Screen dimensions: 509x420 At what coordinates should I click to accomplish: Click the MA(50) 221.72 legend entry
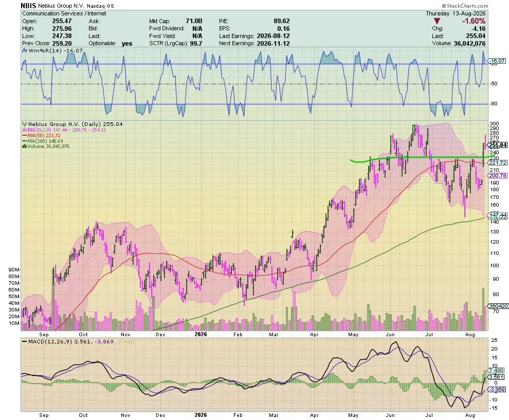[41, 135]
